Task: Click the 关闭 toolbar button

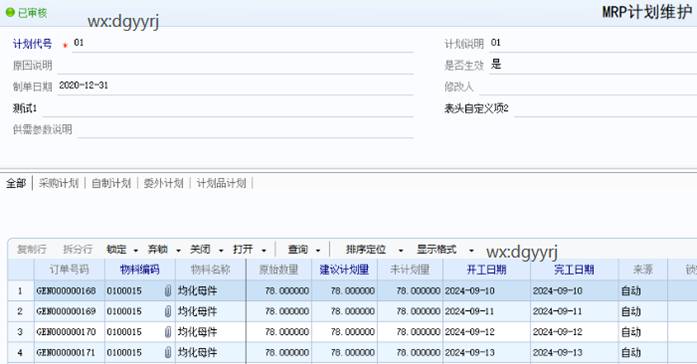Action: tap(200, 249)
